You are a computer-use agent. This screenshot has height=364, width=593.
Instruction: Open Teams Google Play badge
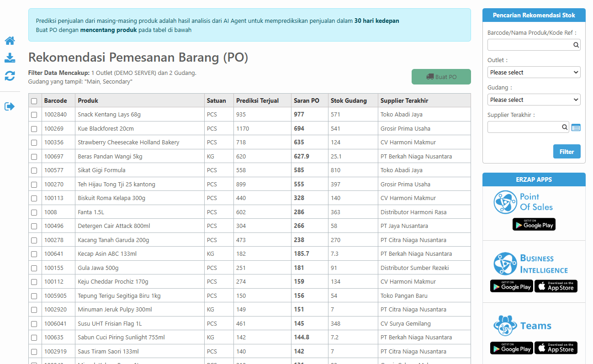[x=511, y=348]
